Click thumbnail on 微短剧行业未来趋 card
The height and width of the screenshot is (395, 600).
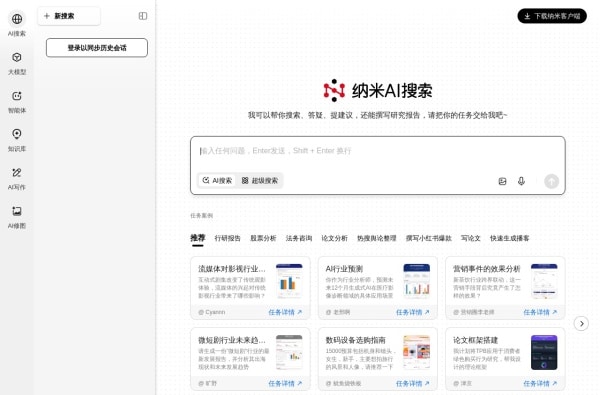tap(289, 353)
